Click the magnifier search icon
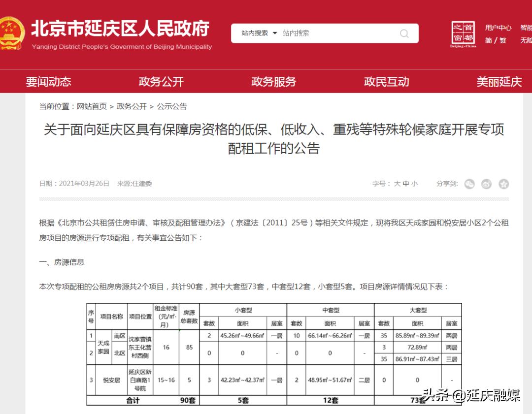The height and width of the screenshot is (414, 532). 404,33
